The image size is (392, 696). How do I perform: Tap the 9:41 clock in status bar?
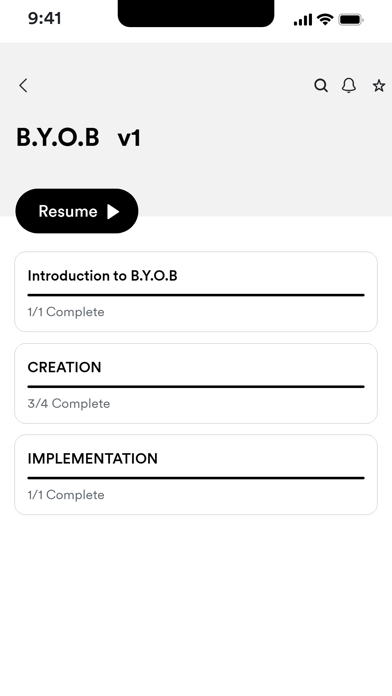click(45, 19)
